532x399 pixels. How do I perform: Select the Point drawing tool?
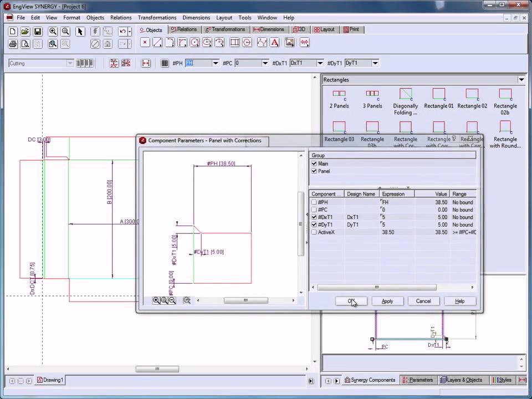145,43
